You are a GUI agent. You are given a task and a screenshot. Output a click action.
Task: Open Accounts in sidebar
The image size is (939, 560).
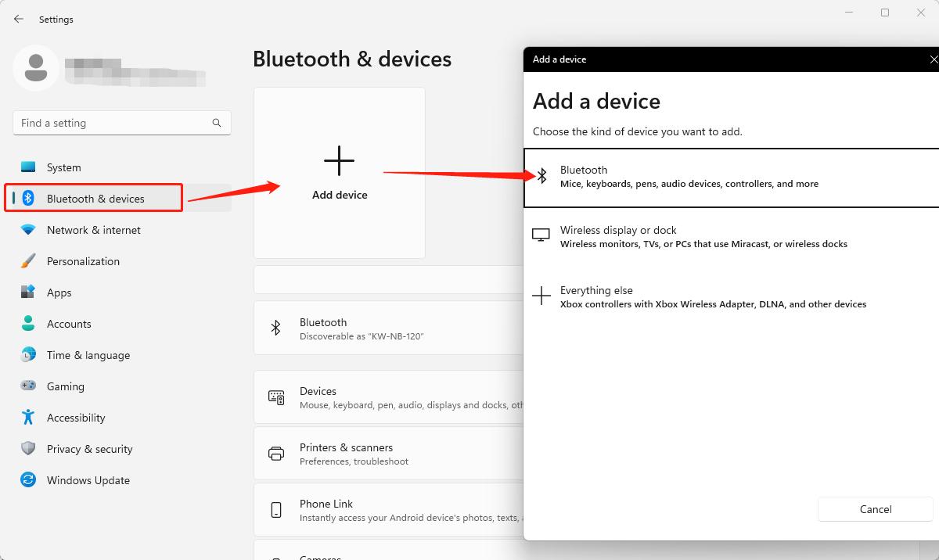(121, 324)
